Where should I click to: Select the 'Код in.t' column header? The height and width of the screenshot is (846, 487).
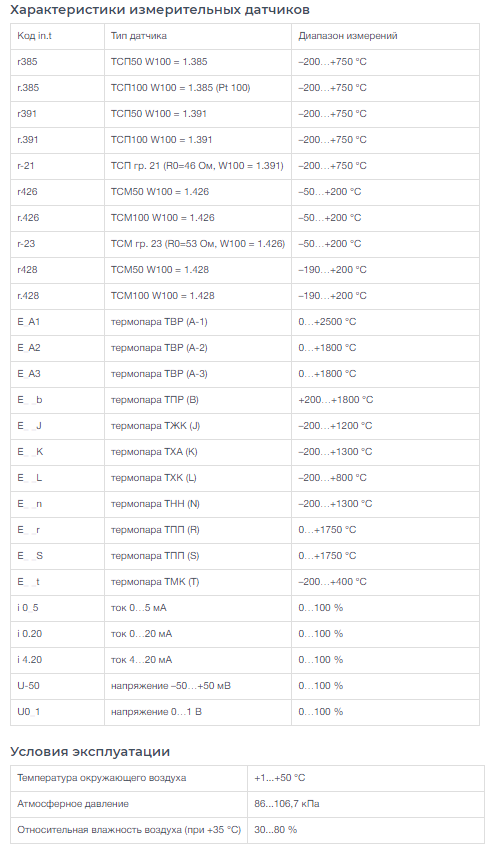pos(57,36)
